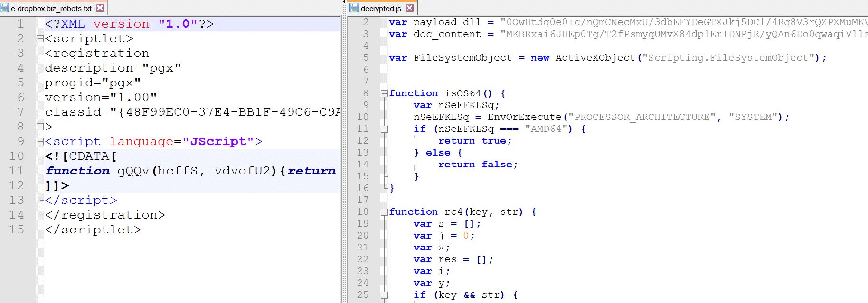Click the </script> closing tag
Viewport: 868px width, 303px height.
[81, 201]
